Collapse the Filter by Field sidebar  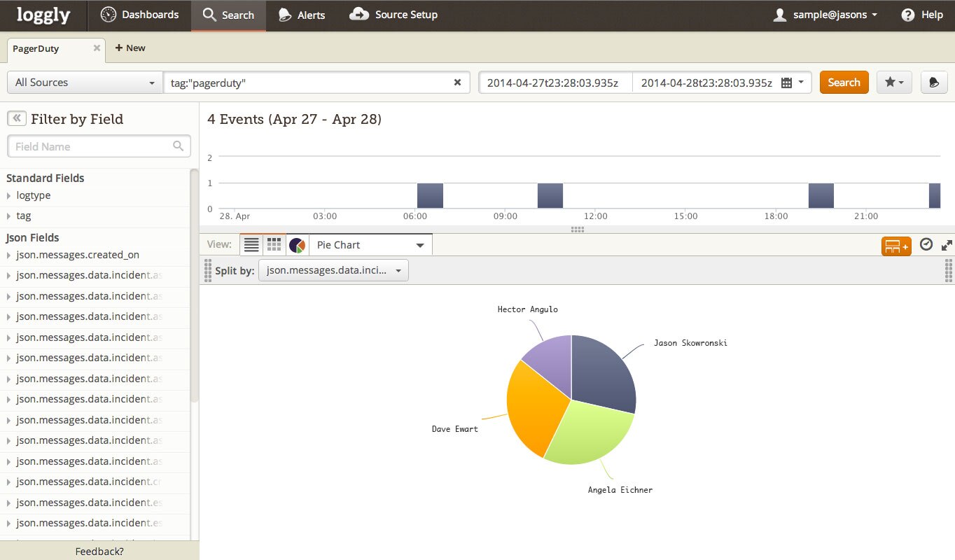coord(16,118)
